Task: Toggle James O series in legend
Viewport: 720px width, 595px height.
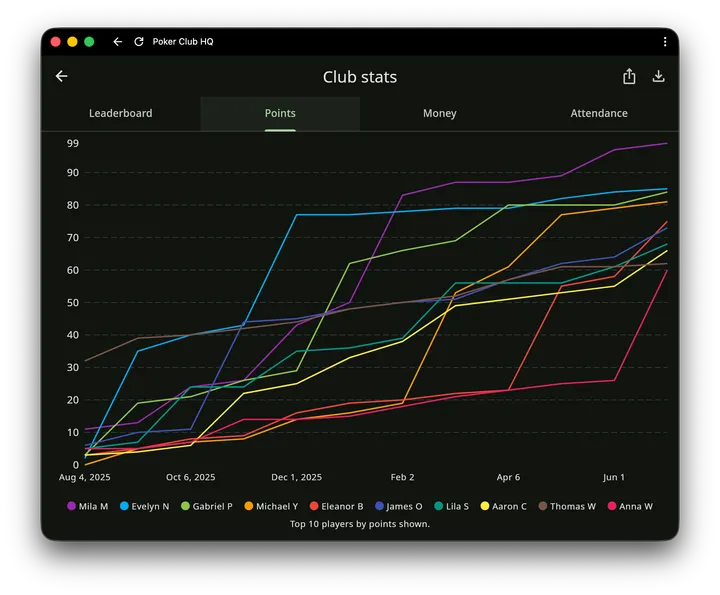Action: pos(399,506)
